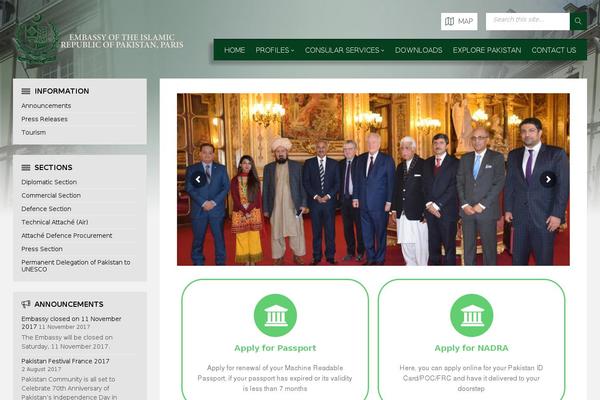Image resolution: width=600 pixels, height=400 pixels.
Task: Open Attaché Defence Procurement link
Action: pyautogui.click(x=67, y=236)
